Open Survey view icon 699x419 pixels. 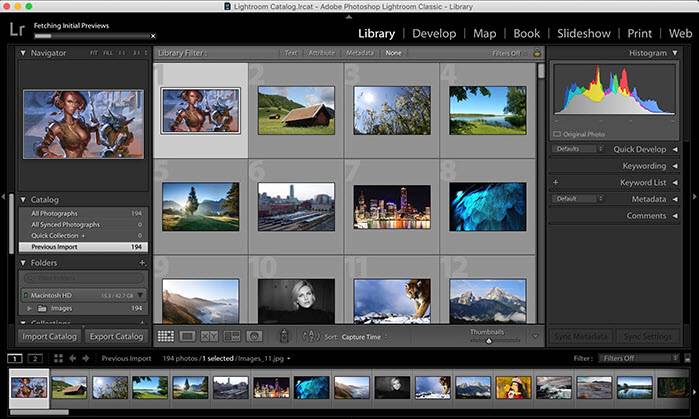(232, 337)
